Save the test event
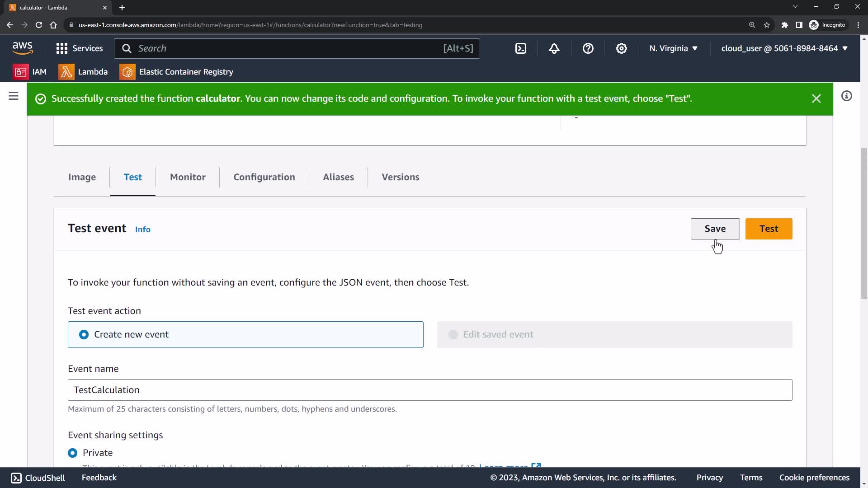868x488 pixels. click(x=715, y=229)
